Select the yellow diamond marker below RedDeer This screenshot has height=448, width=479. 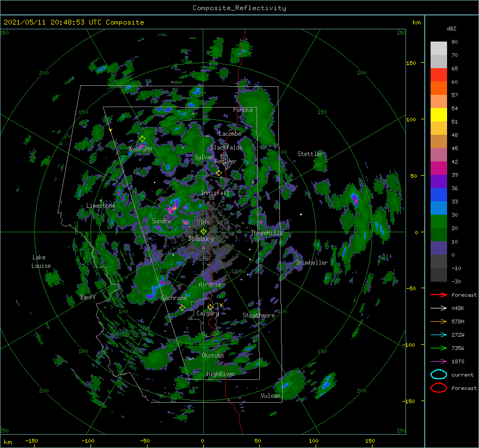coord(219,173)
